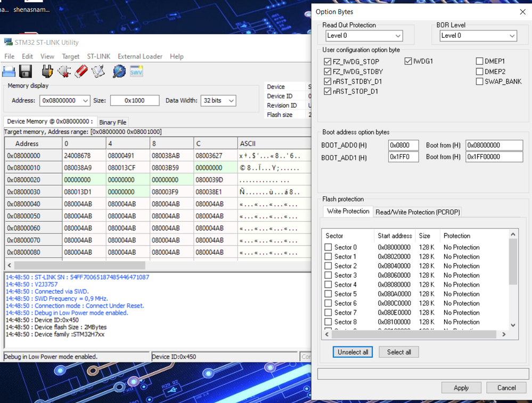The image size is (532, 403).
Task: Uncheck the FZ_IWDG_STDBY option
Action: click(328, 71)
